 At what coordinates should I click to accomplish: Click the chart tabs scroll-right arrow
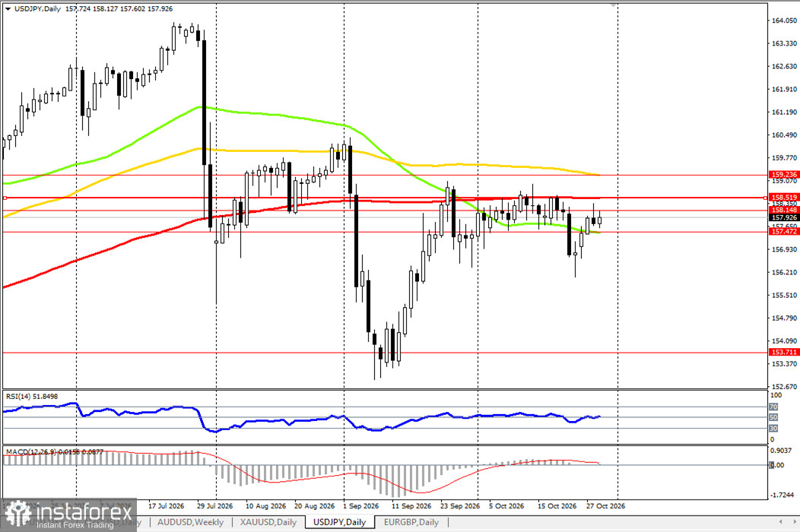pos(794,521)
